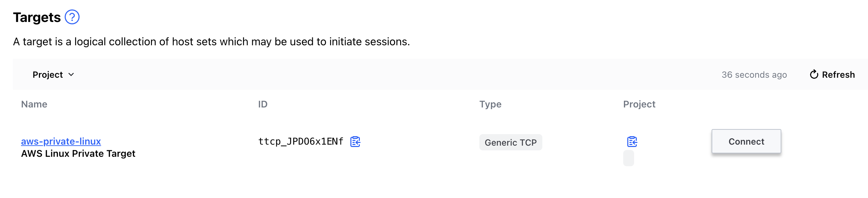The image size is (868, 198).
Task: Click the help icon beside Targets heading
Action: (72, 17)
